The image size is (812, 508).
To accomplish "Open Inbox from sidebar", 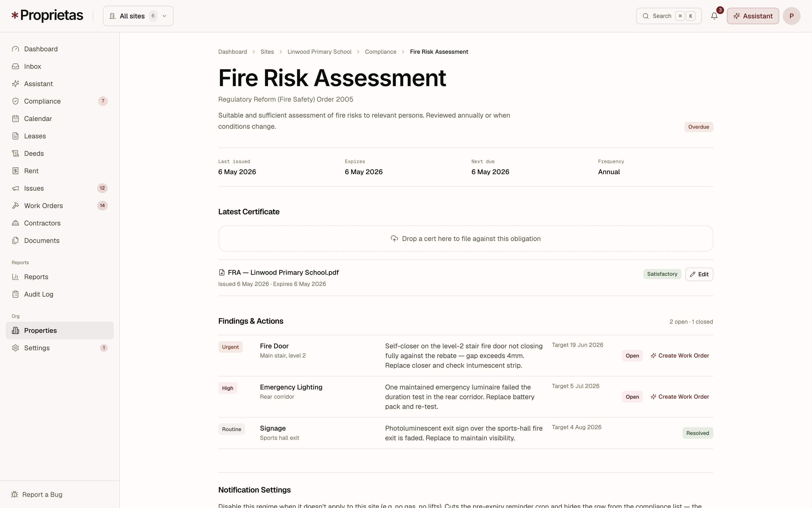I will [60, 67].
